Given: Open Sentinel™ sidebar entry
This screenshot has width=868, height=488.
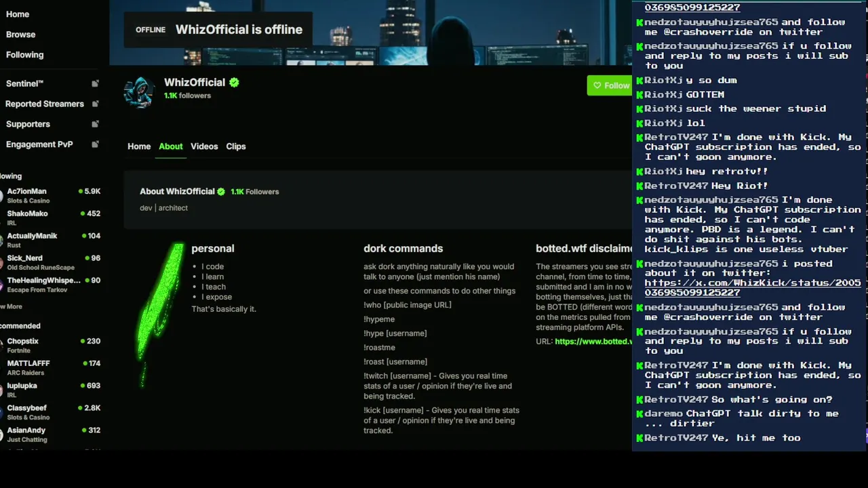Looking at the screenshot, I should 24,83.
